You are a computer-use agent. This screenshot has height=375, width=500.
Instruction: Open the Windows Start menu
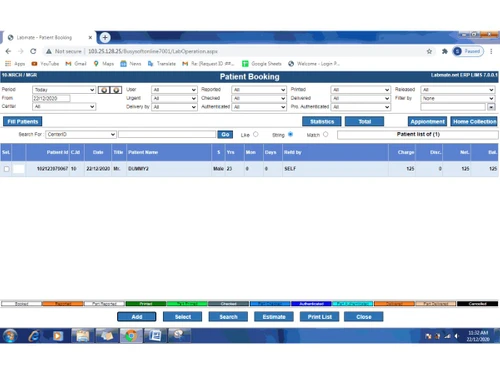pos(10,335)
